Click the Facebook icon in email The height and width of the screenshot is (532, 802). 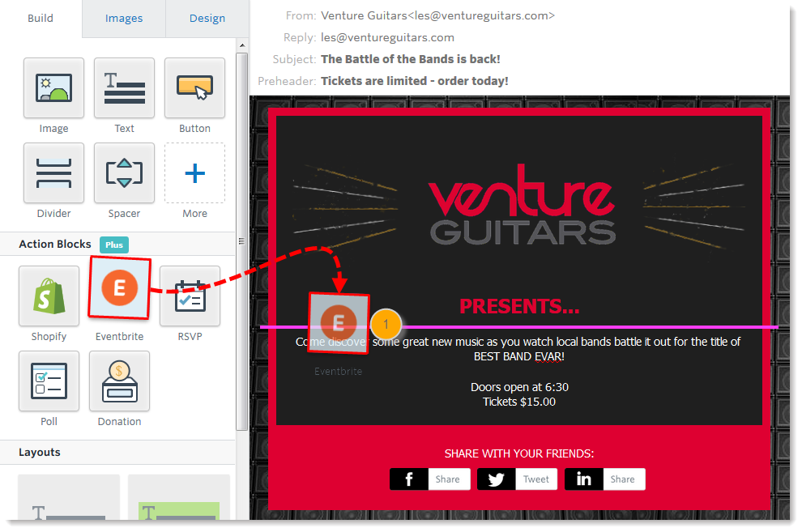click(x=409, y=479)
